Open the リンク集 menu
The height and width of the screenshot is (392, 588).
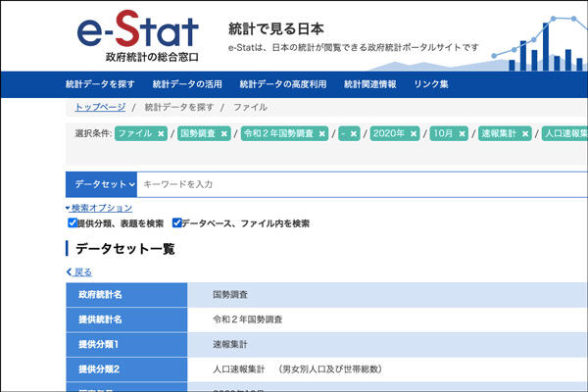click(431, 84)
